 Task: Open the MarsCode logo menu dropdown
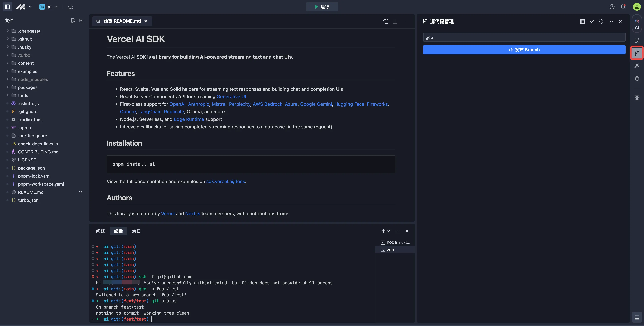coord(24,7)
